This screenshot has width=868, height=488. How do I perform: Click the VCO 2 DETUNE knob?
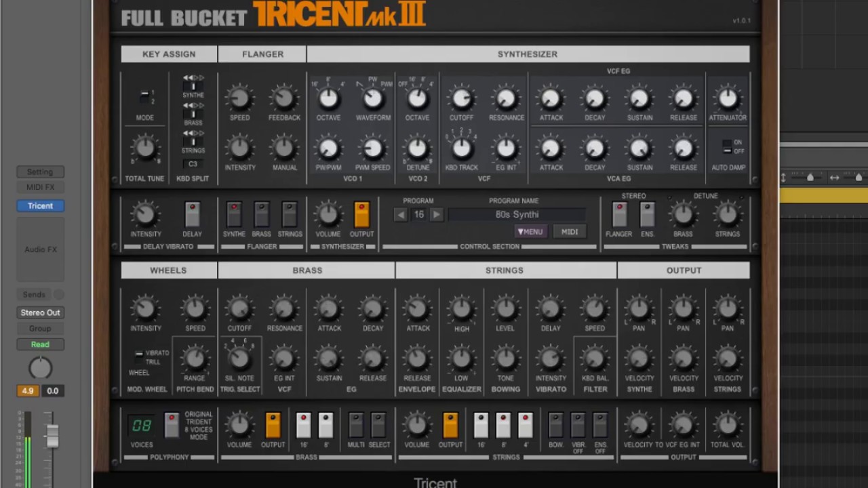[x=417, y=148]
